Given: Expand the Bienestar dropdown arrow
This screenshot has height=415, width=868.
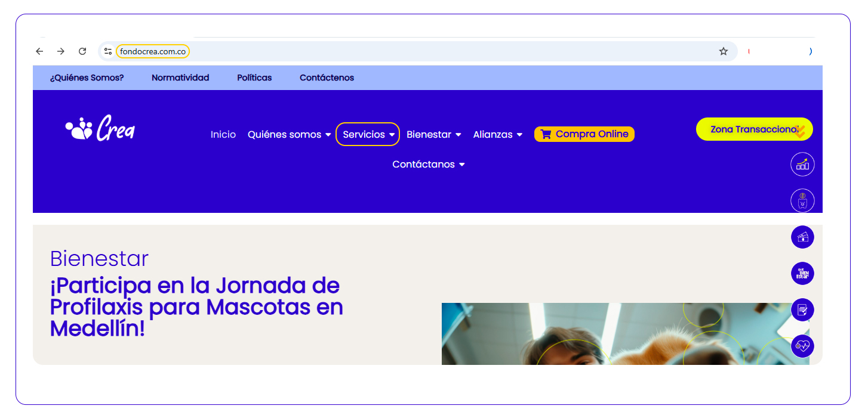Looking at the screenshot, I should [x=458, y=135].
